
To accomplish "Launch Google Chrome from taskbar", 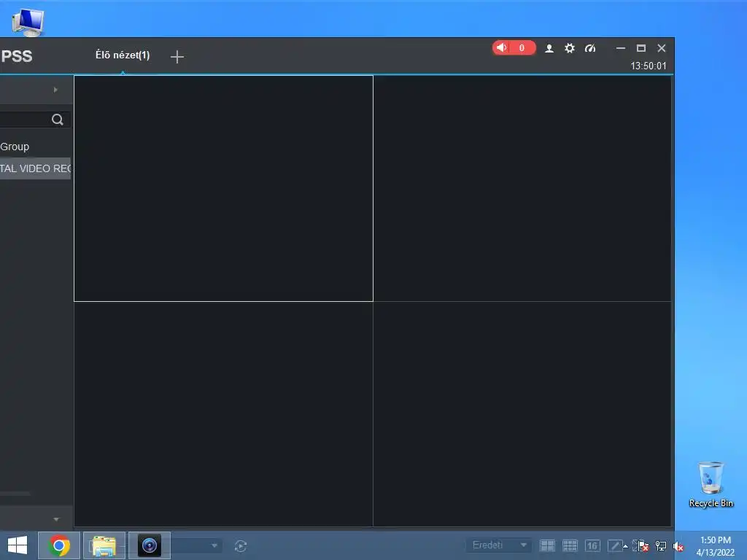I will (x=59, y=545).
